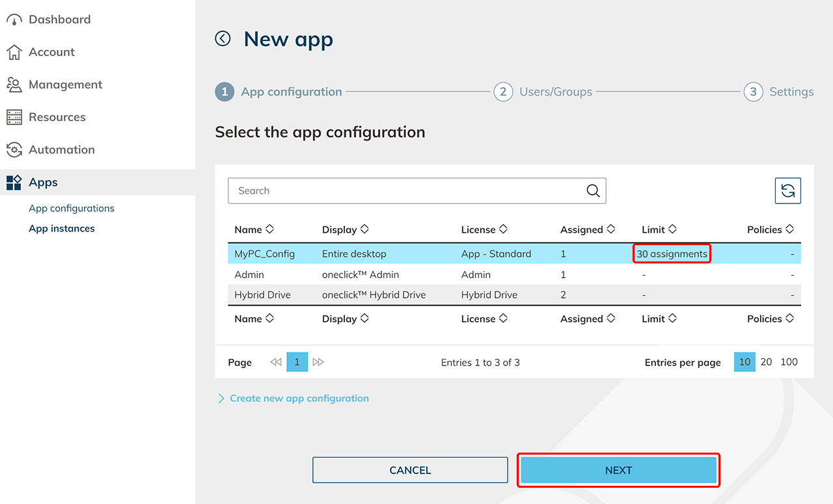Open the Create new app configuration link

pos(299,399)
